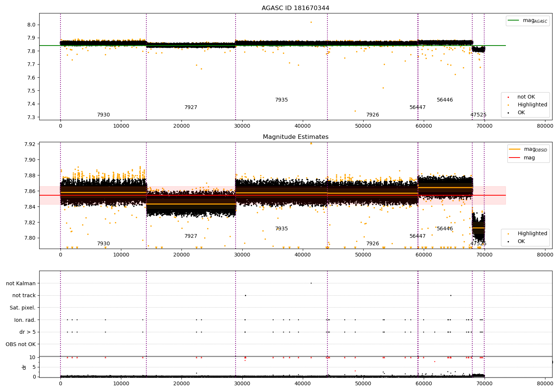Click the title 'AGASC ID 181670344'
Viewport: 560px width, 392px height.
pos(295,8)
